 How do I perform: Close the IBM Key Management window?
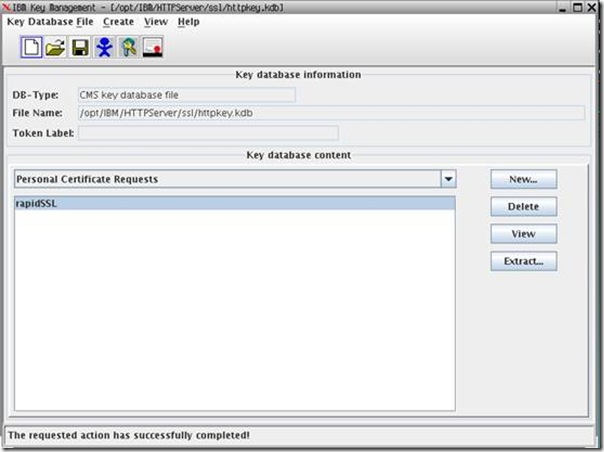(591, 7)
